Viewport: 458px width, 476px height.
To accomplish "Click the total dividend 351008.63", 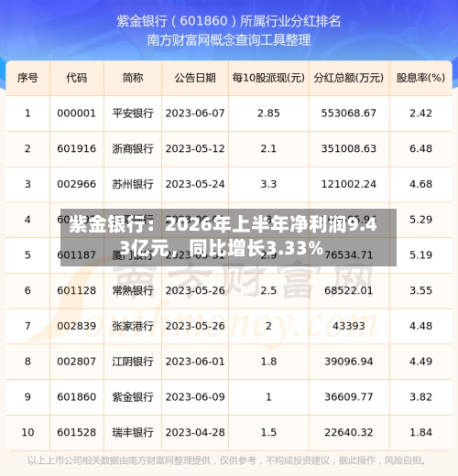I will pos(349,148).
